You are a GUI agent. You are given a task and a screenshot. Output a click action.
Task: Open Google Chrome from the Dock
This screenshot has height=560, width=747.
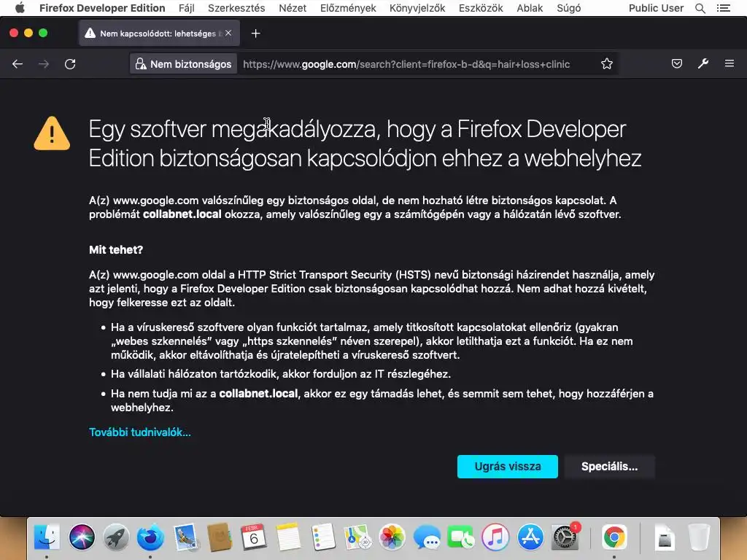click(x=614, y=537)
